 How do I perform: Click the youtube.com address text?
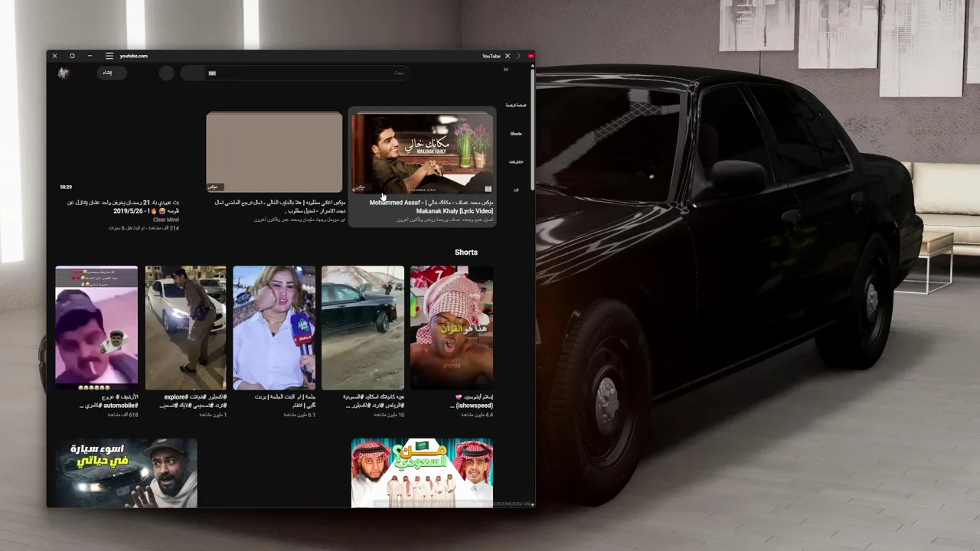[x=133, y=56]
